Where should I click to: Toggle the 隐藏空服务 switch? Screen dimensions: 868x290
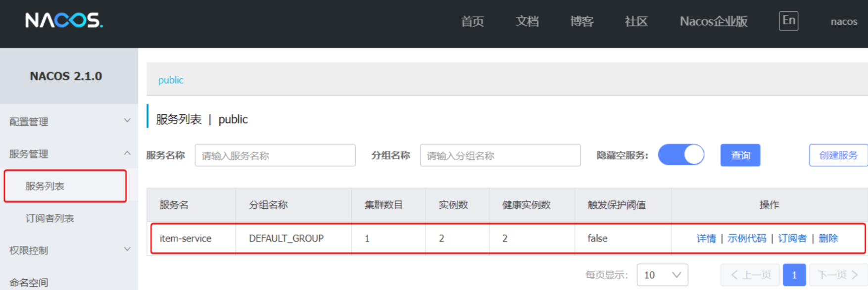(681, 155)
